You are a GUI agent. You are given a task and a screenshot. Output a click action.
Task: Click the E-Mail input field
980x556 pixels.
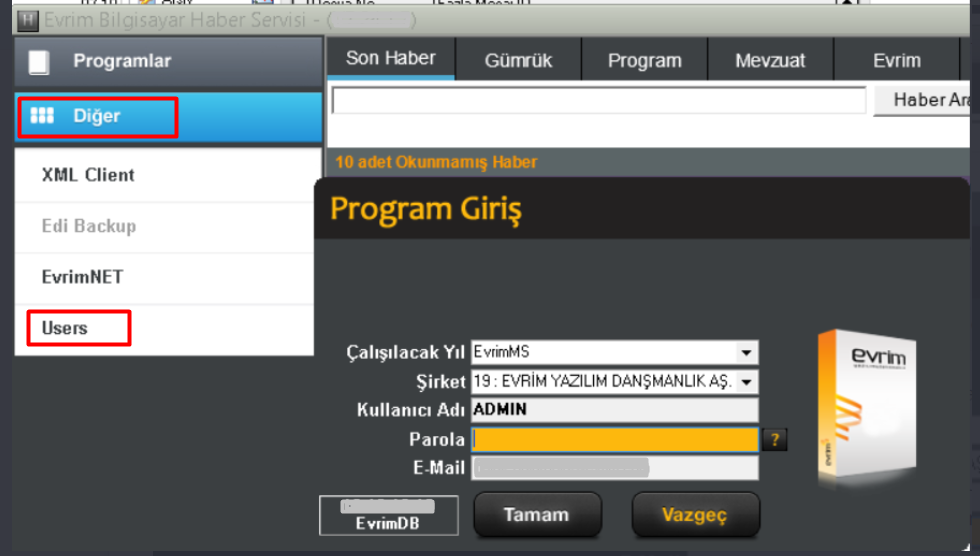(614, 468)
